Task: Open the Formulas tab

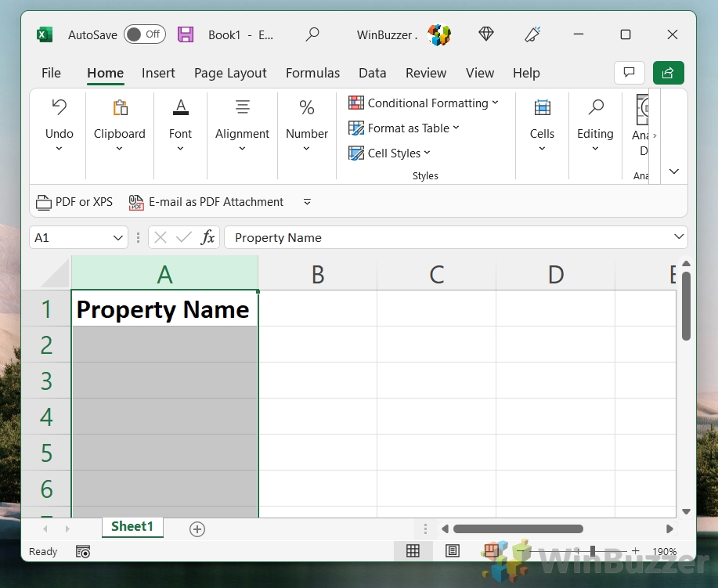Action: [x=312, y=73]
